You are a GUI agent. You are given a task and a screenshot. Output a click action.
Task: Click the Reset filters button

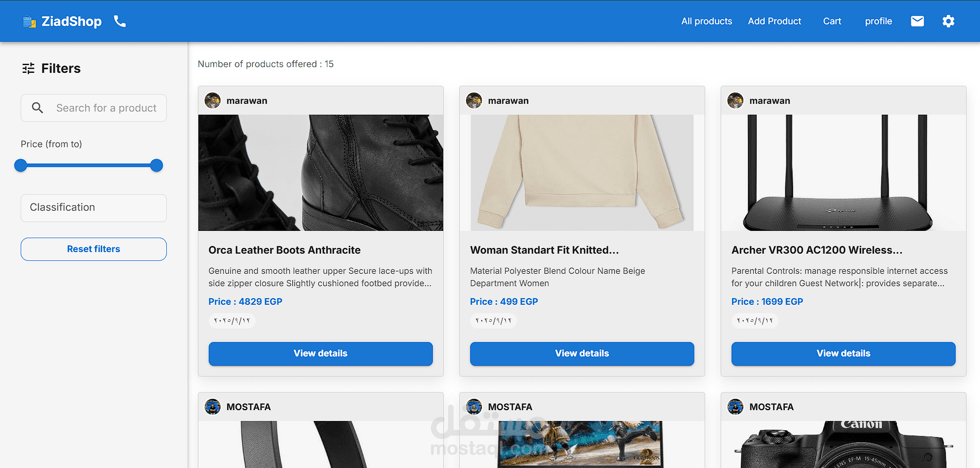(94, 249)
